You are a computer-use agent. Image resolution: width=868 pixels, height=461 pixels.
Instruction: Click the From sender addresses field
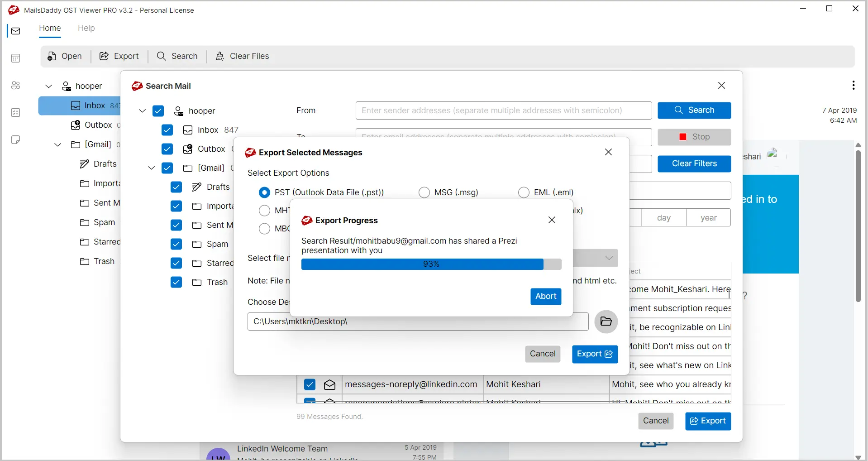tap(504, 110)
